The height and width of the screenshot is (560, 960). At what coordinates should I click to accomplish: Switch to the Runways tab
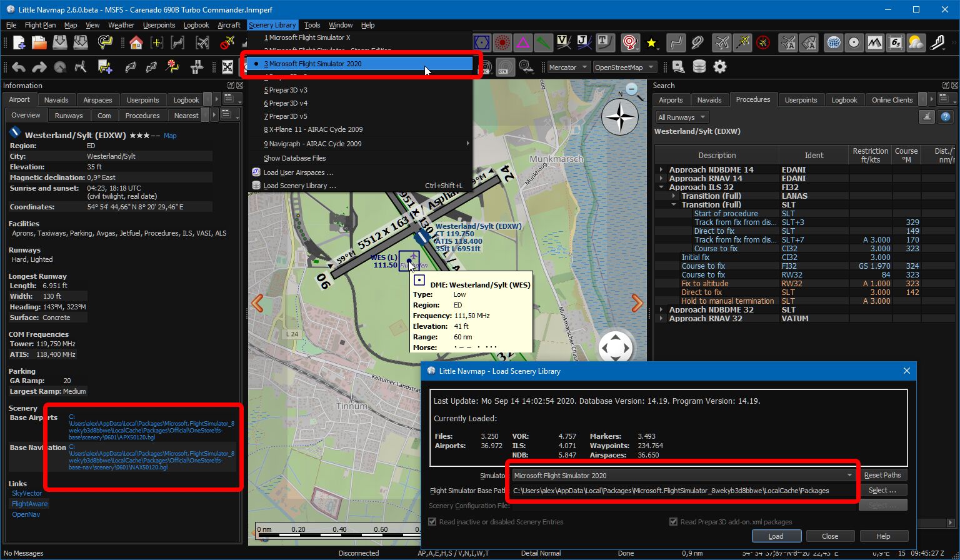[69, 116]
